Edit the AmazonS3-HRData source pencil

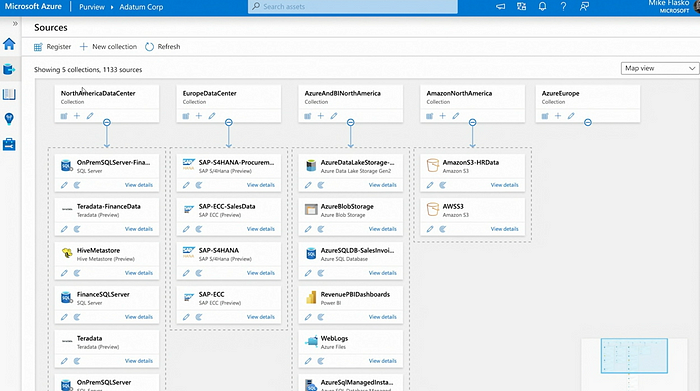coord(430,185)
